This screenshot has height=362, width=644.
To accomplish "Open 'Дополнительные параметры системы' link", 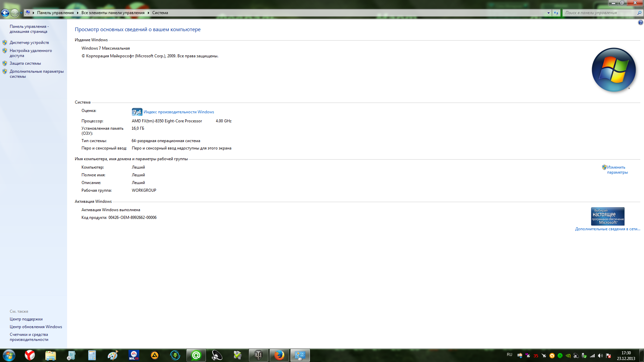I will (37, 74).
